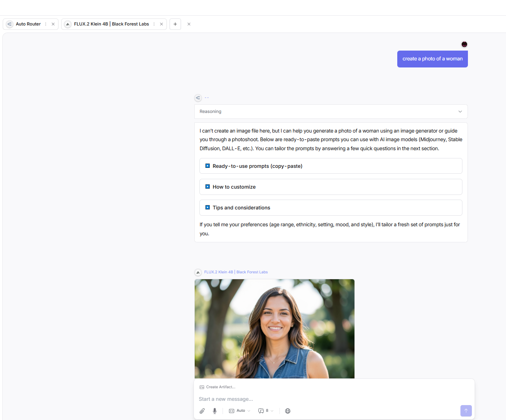Click the paragraph starting 'I can't create an image'

(x=331, y=140)
